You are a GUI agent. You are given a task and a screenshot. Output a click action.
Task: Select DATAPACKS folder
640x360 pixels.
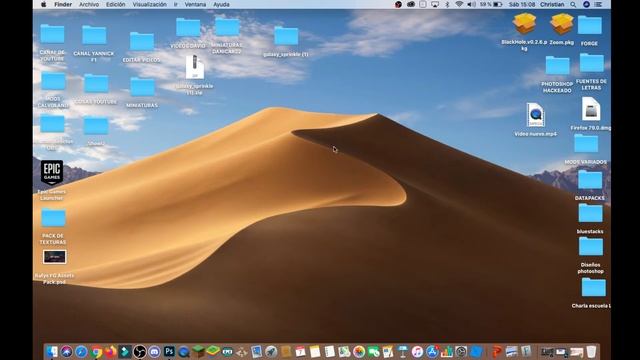[590, 180]
